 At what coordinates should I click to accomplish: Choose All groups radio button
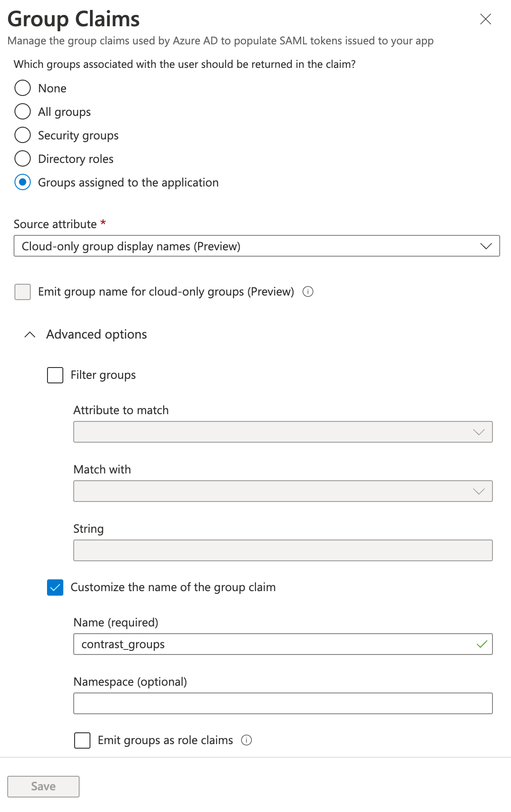(23, 111)
